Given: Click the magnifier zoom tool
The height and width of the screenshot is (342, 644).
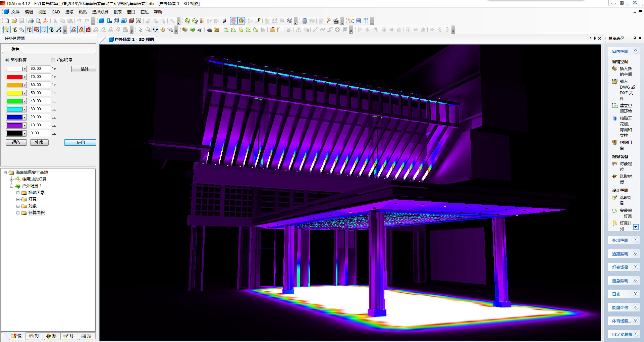Looking at the screenshot, I should [148, 30].
